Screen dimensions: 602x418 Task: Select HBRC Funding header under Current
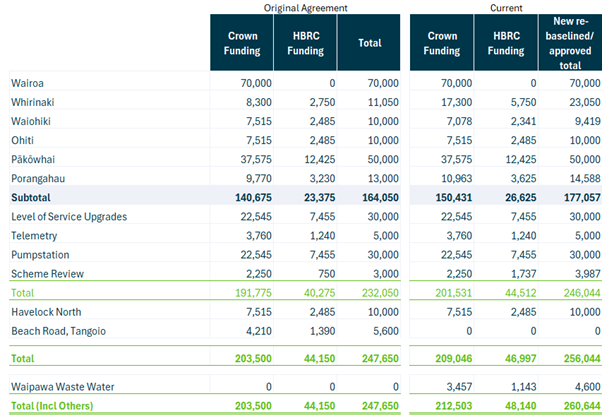pyautogui.click(x=505, y=42)
